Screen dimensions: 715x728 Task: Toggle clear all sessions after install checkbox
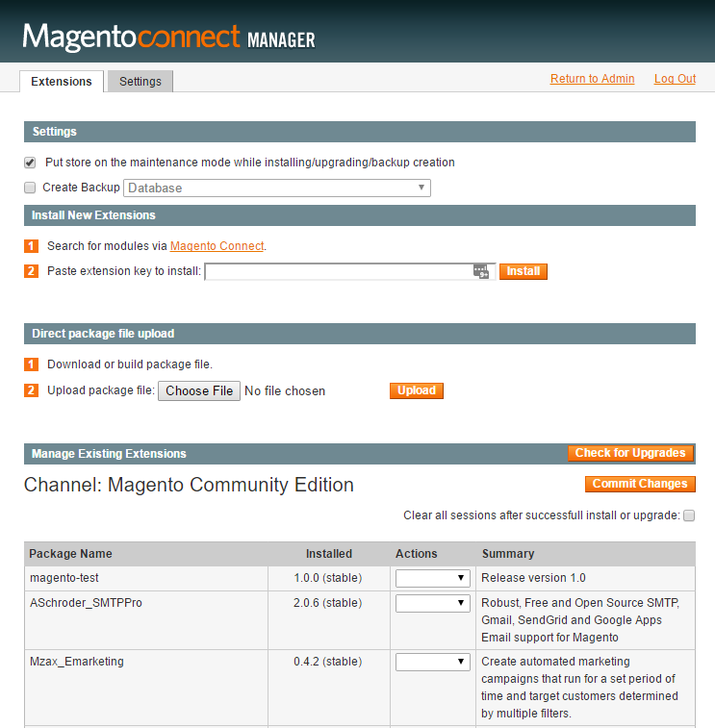(x=689, y=515)
